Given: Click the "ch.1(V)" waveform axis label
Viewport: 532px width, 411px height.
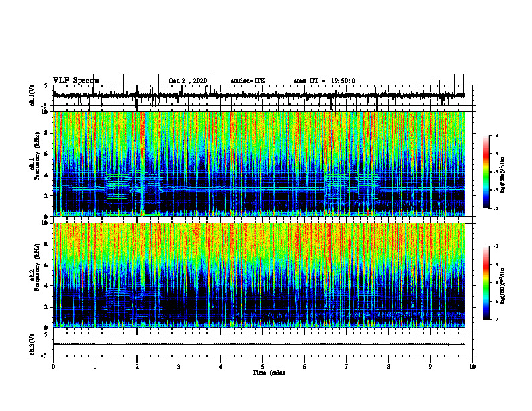Looking at the screenshot, I should tap(32, 95).
